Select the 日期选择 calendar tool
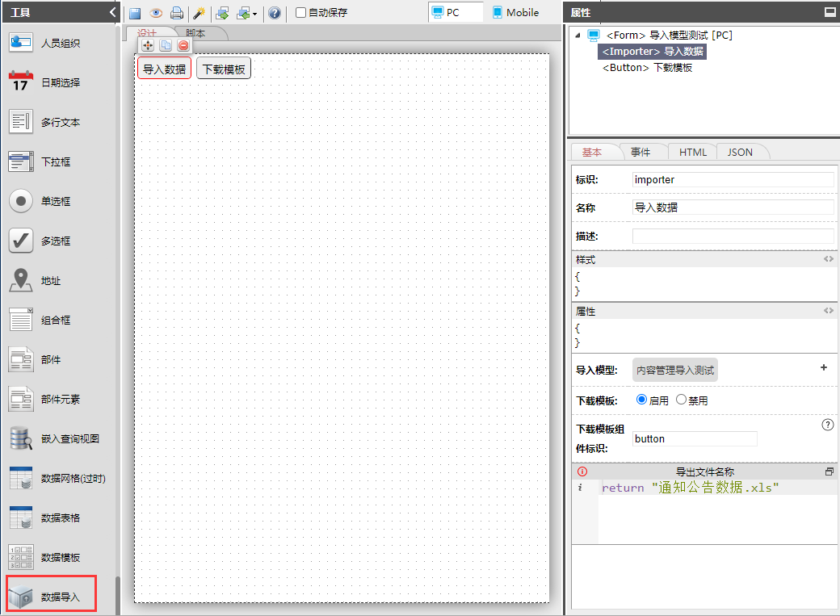Image resolution: width=840 pixels, height=616 pixels. pyautogui.click(x=52, y=82)
